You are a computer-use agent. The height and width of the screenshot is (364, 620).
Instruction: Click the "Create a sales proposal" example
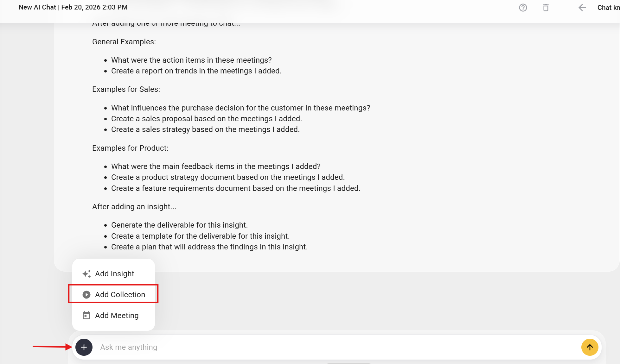[206, 119]
